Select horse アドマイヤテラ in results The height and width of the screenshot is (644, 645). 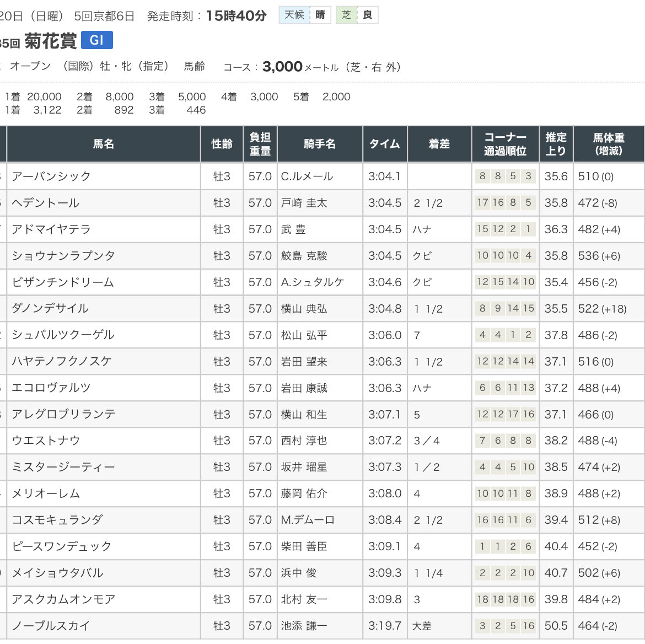[51, 229]
